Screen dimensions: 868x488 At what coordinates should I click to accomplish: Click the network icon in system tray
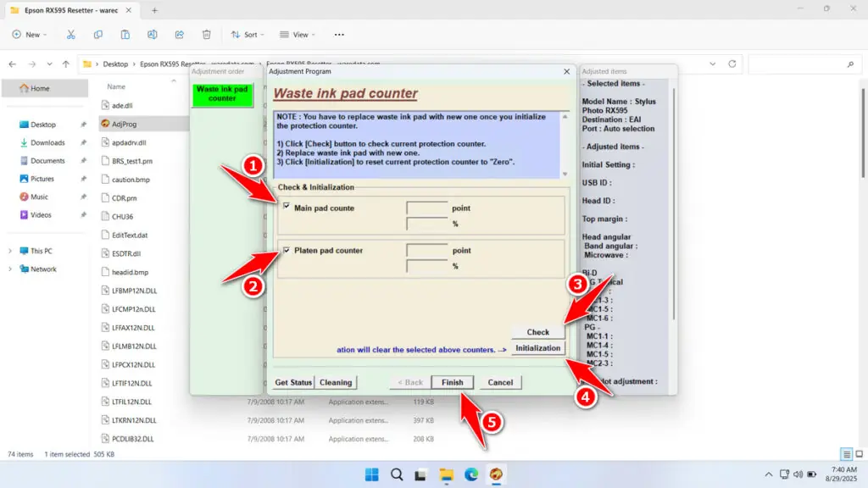[784, 474]
